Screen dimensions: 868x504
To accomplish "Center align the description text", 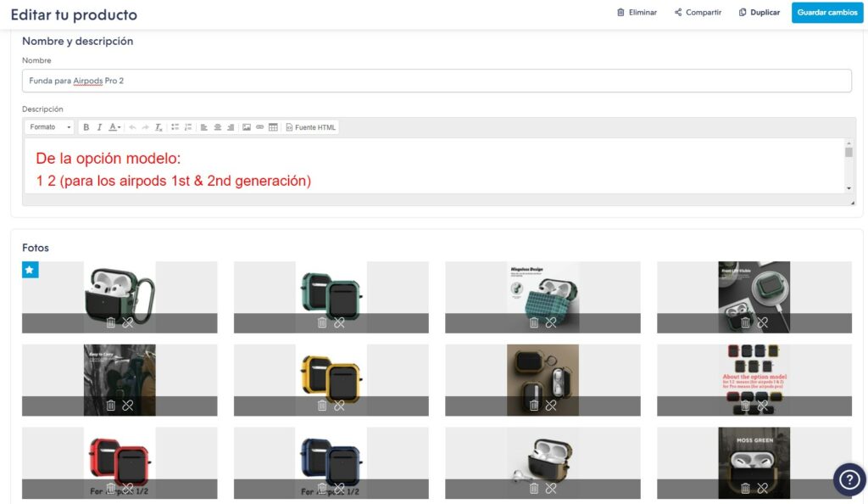I will click(x=216, y=126).
